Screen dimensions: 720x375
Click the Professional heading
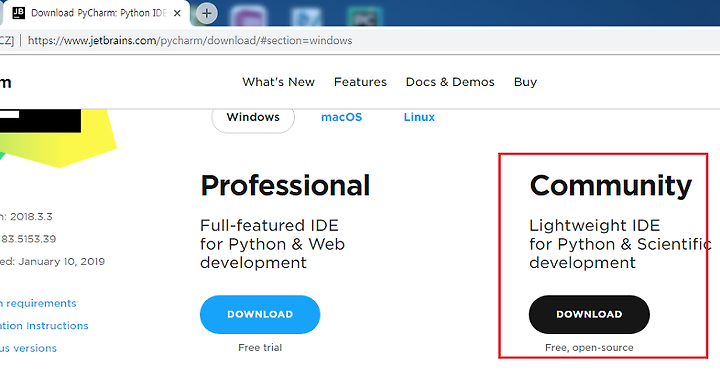[285, 186]
